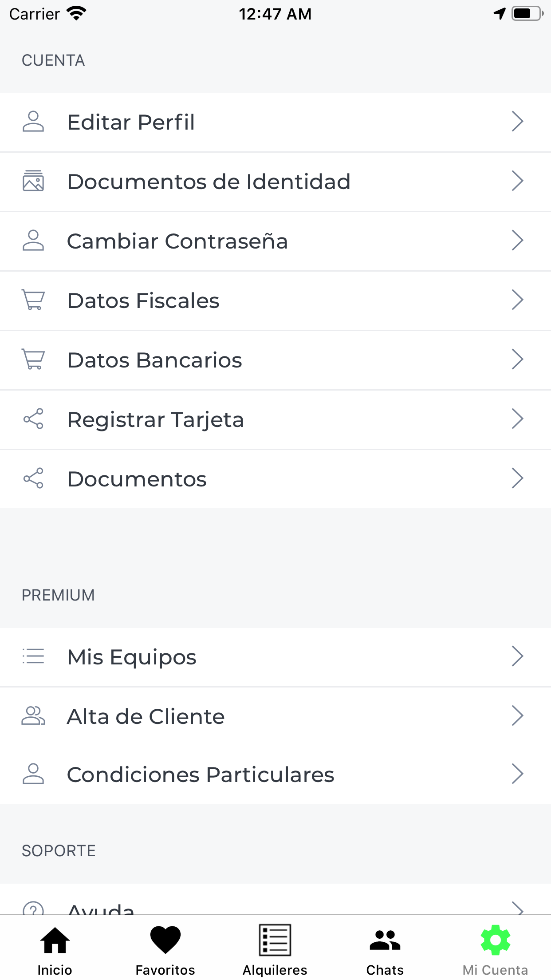Tap the people icon beside Alta de Cliente

(x=33, y=715)
